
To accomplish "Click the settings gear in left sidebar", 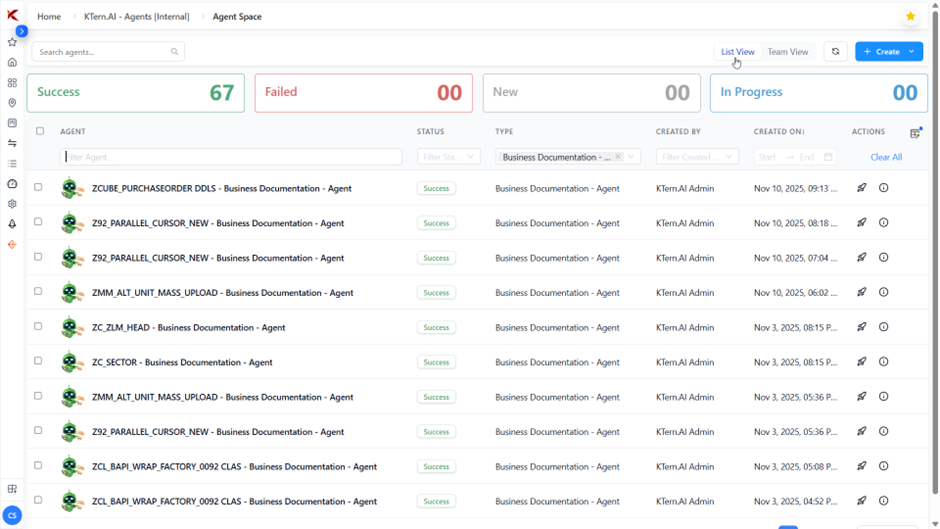I will pyautogui.click(x=12, y=204).
